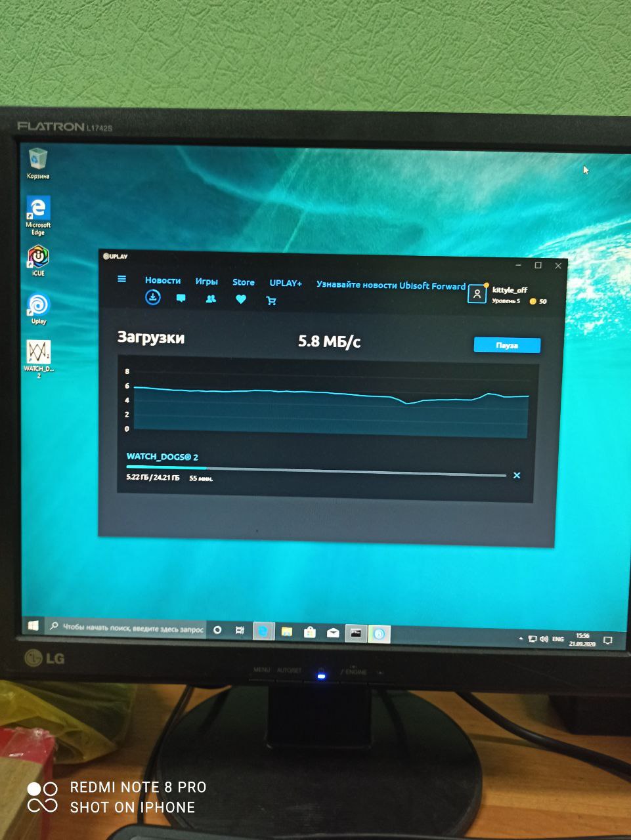The height and width of the screenshot is (840, 631).
Task: Open the iCUE desktop shortcut
Action: [38, 260]
